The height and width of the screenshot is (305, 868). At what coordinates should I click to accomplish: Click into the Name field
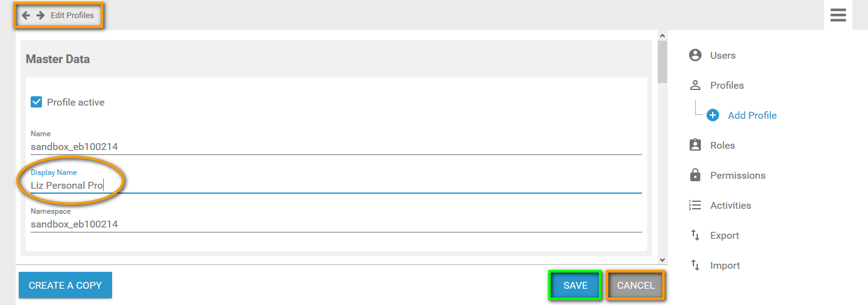pyautogui.click(x=336, y=147)
